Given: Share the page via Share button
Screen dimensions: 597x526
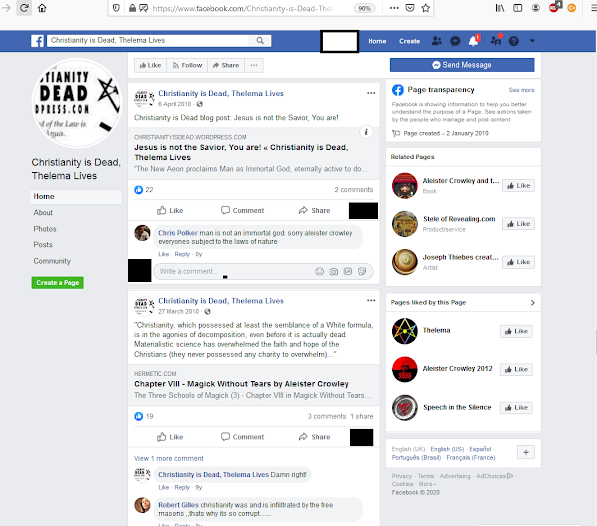Looking at the screenshot, I should pyautogui.click(x=226, y=65).
